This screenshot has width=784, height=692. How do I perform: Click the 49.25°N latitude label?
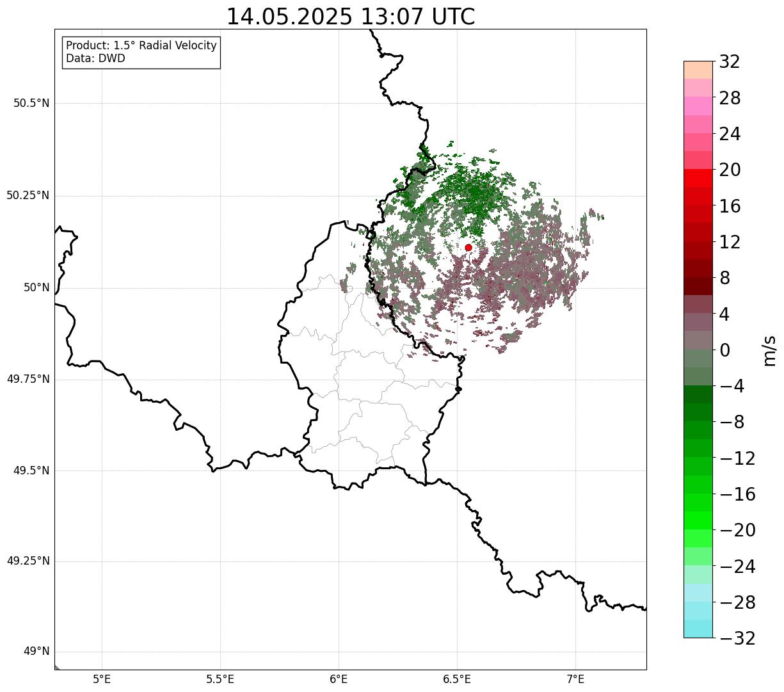(x=28, y=561)
